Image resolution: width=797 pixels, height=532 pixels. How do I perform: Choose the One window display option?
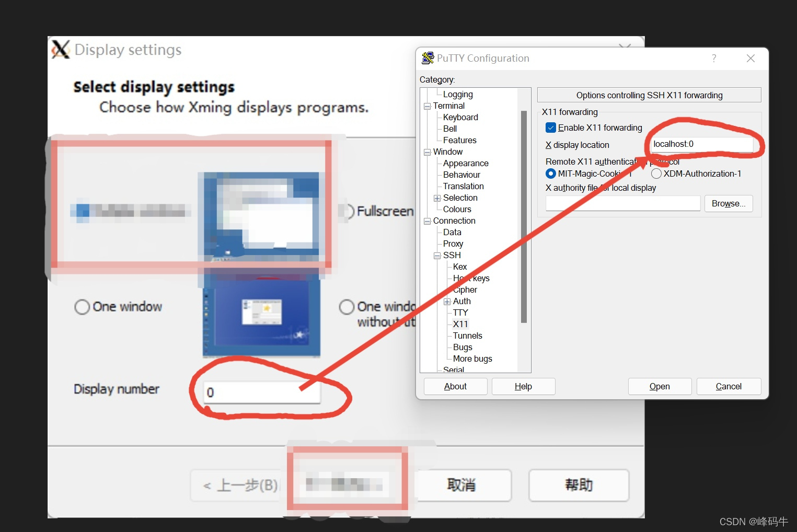[x=82, y=307]
